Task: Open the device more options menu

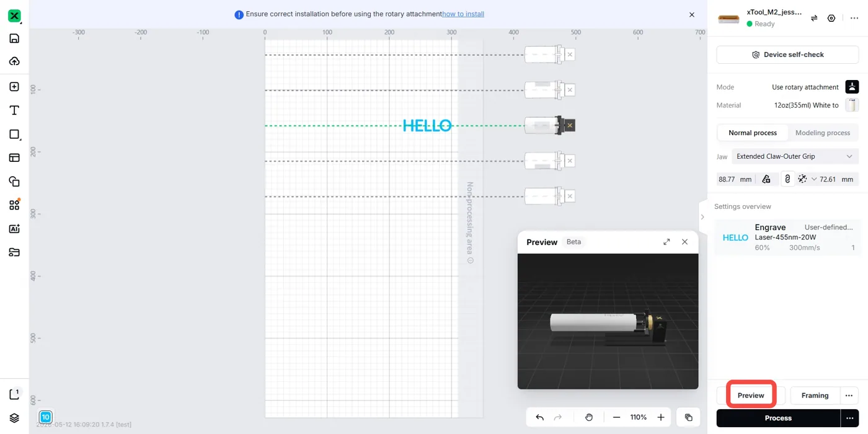Action: 854,19
